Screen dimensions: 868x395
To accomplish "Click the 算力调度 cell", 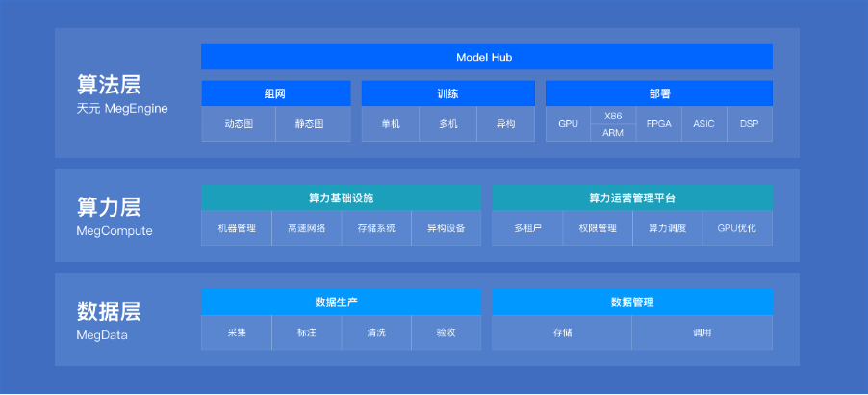I will pyautogui.click(x=668, y=228).
